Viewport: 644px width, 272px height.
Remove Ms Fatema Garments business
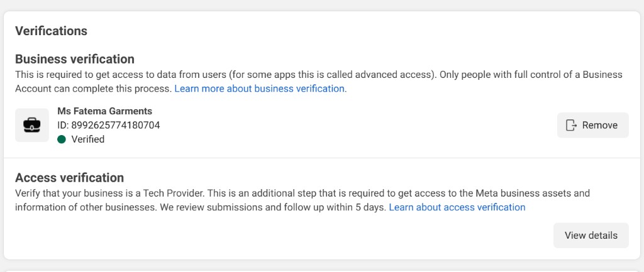[x=592, y=125]
